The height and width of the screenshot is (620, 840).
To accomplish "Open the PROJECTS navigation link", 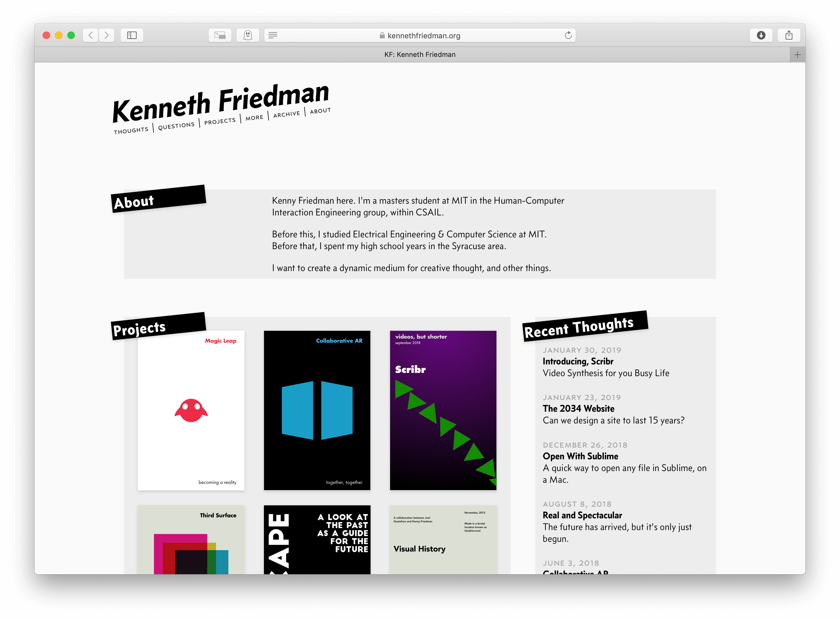I will click(220, 121).
